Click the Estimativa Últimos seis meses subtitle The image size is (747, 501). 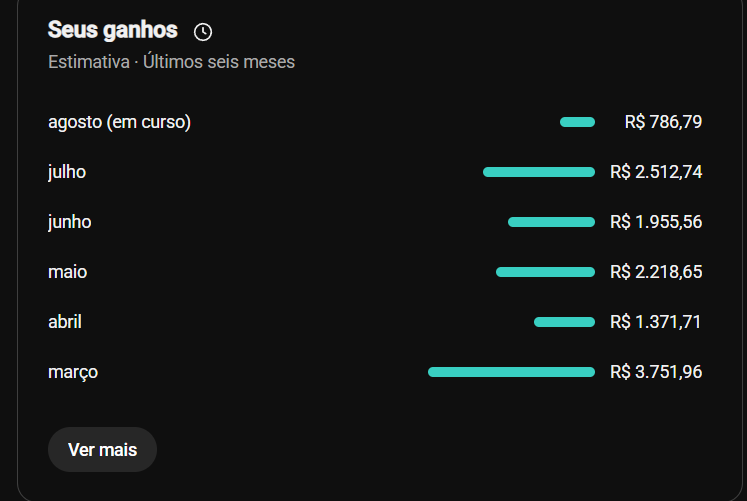(x=172, y=62)
